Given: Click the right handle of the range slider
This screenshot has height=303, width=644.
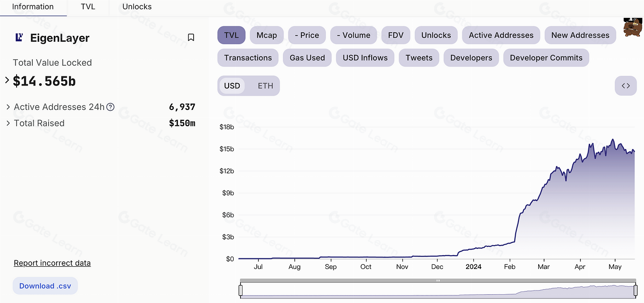Looking at the screenshot, I should 636,291.
